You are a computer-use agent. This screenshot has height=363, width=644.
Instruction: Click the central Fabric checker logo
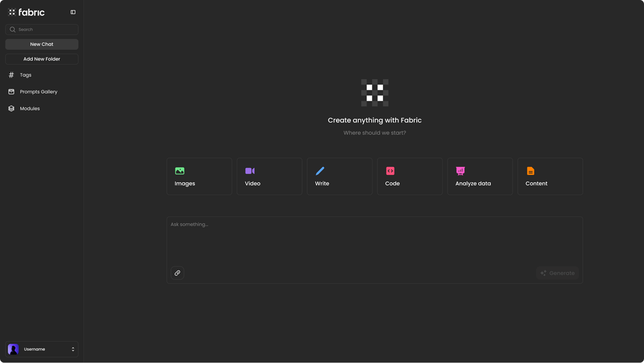pyautogui.click(x=375, y=93)
